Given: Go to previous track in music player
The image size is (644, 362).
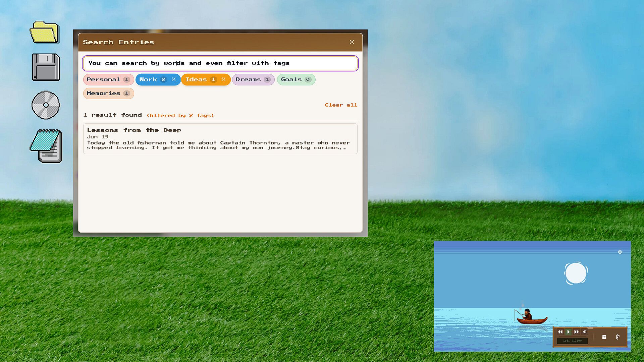Looking at the screenshot, I should (x=560, y=332).
